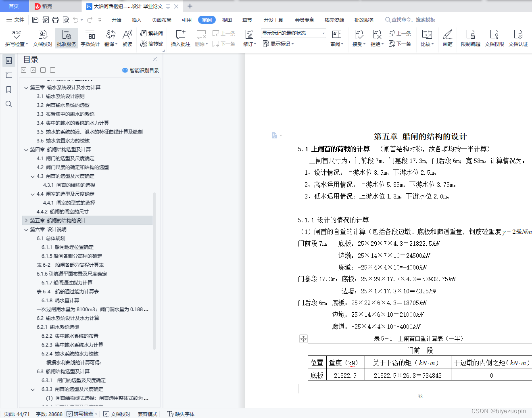
Task: Switch to the 插入 ribbon tab
Action: coord(137,20)
